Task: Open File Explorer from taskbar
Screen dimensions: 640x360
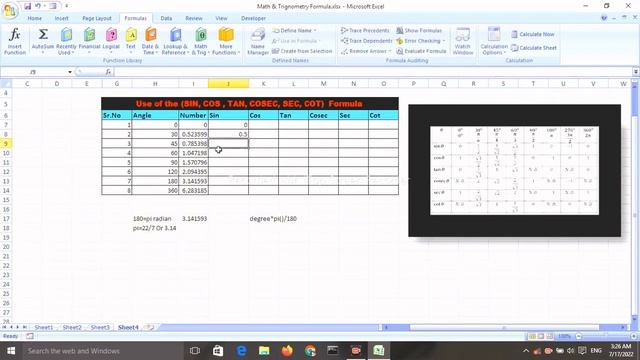Action: [x=264, y=351]
